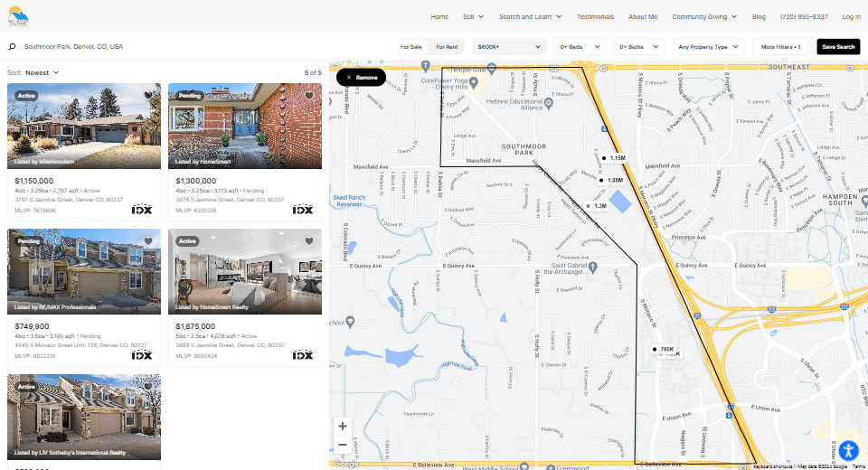Remove the drawn map boundary
This screenshot has height=470, width=868.
pyautogui.click(x=361, y=78)
